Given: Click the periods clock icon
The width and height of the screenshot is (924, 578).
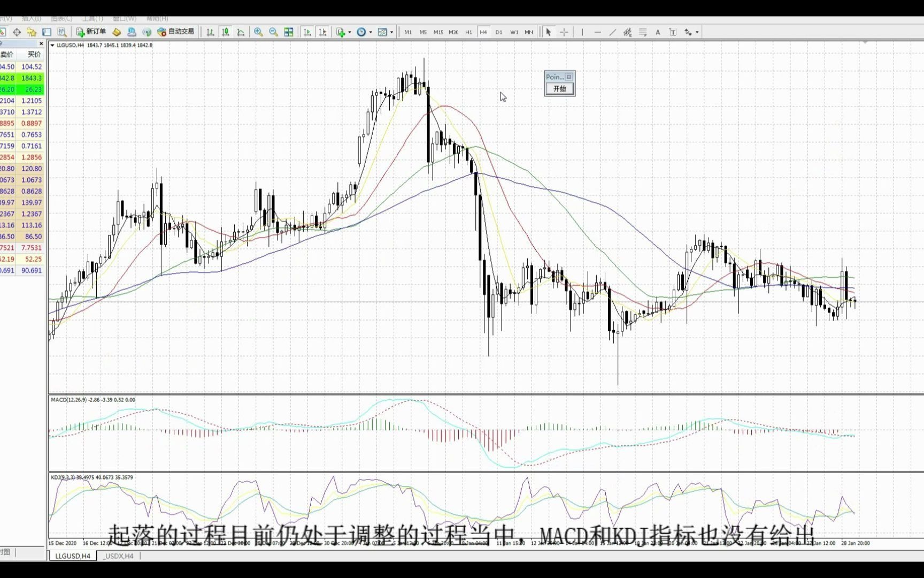Looking at the screenshot, I should point(361,32).
